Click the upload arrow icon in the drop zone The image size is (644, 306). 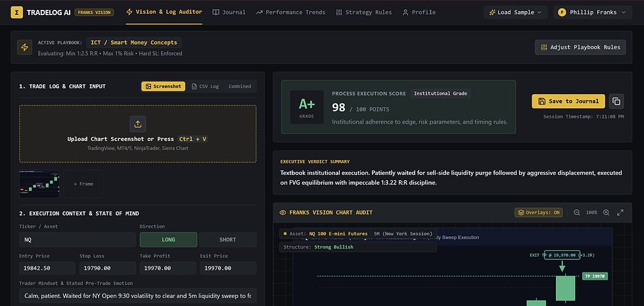138,124
